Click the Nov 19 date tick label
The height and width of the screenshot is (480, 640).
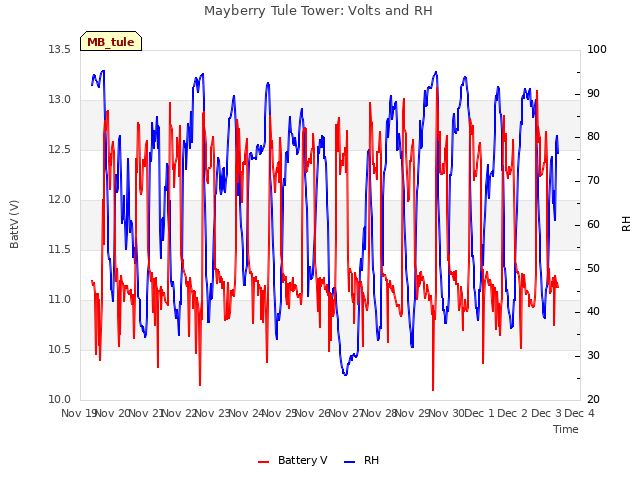(x=78, y=413)
